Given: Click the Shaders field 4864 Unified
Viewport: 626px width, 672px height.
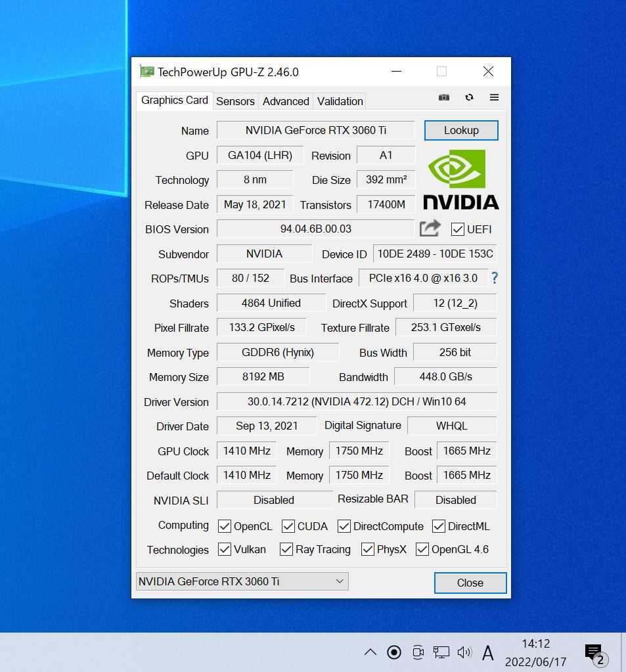Looking at the screenshot, I should (x=271, y=303).
